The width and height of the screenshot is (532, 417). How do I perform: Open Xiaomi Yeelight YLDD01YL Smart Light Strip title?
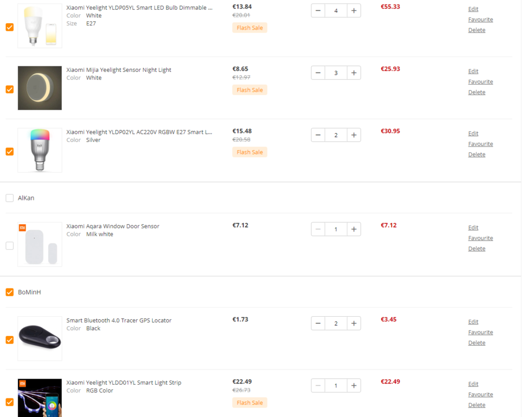pyautogui.click(x=124, y=383)
